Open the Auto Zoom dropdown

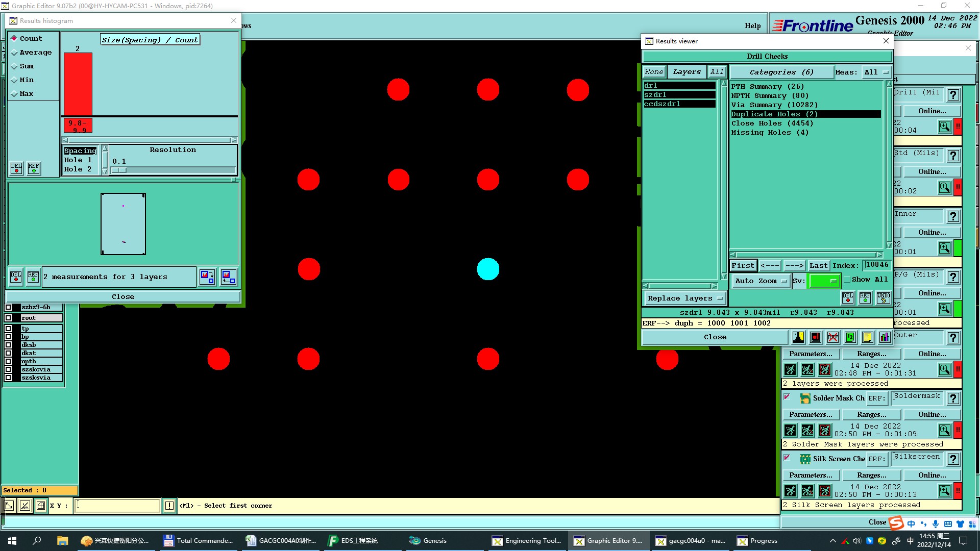pyautogui.click(x=761, y=281)
